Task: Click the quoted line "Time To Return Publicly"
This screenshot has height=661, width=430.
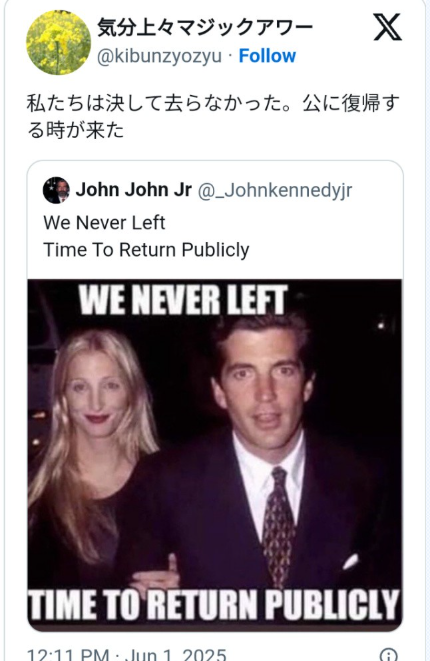Action: (x=146, y=250)
